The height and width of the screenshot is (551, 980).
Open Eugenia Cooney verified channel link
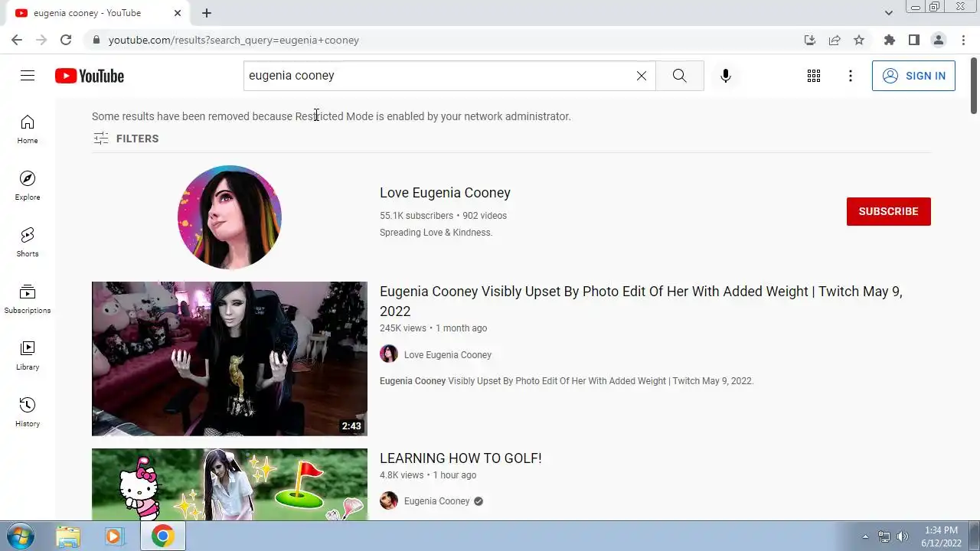(437, 501)
